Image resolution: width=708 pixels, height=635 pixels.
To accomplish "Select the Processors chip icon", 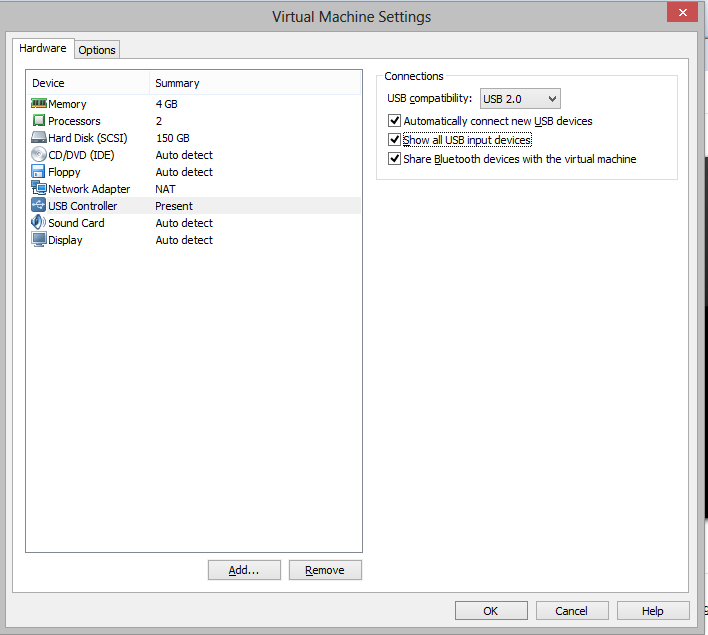I will tap(39, 121).
